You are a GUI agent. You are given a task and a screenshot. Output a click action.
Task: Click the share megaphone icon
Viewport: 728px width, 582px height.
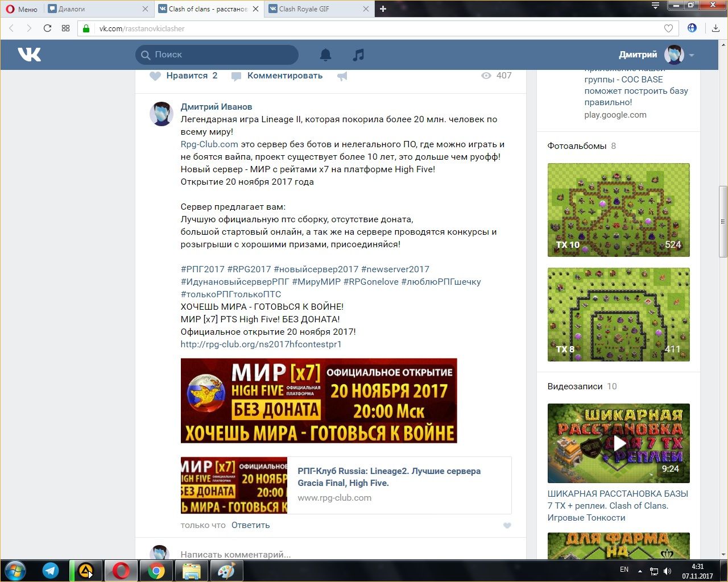pyautogui.click(x=342, y=76)
